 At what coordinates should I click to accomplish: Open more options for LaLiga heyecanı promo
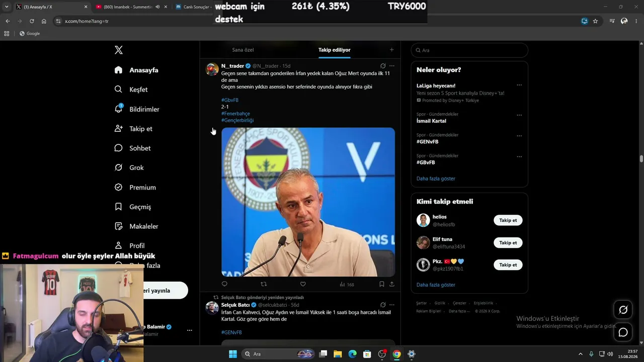[519, 85]
